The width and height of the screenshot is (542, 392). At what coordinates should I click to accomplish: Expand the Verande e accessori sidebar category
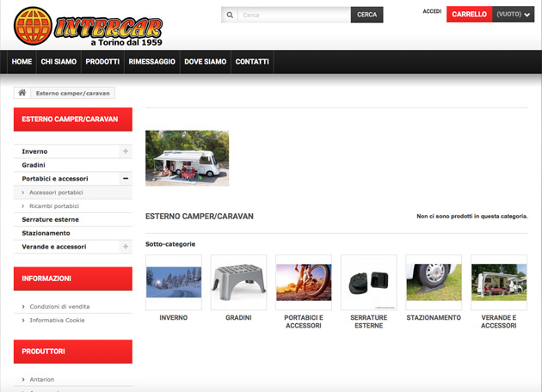click(x=126, y=247)
